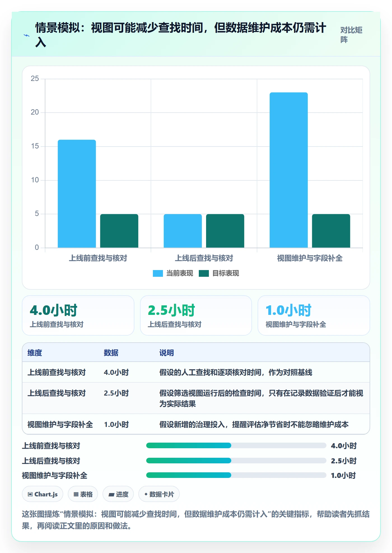Click the description starting with 假设新增的治理投入
Screen dimensions: 392x553
click(254, 424)
